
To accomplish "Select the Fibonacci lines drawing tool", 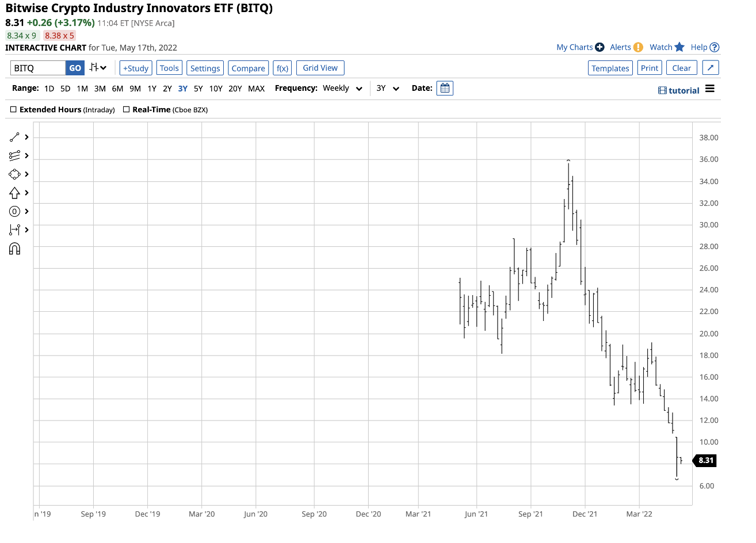I will (14, 156).
